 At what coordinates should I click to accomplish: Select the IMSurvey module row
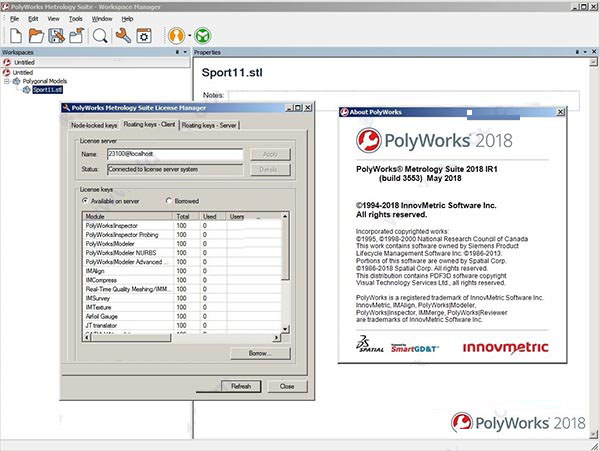pyautogui.click(x=182, y=298)
